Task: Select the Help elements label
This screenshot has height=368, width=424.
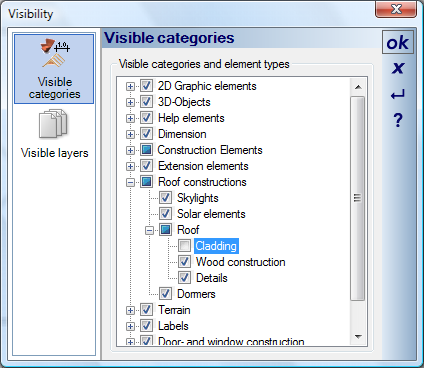Action: [191, 118]
